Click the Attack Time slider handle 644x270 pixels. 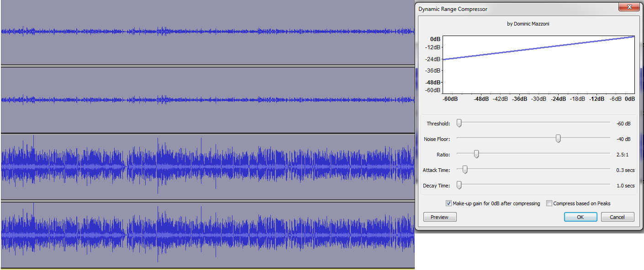465,169
